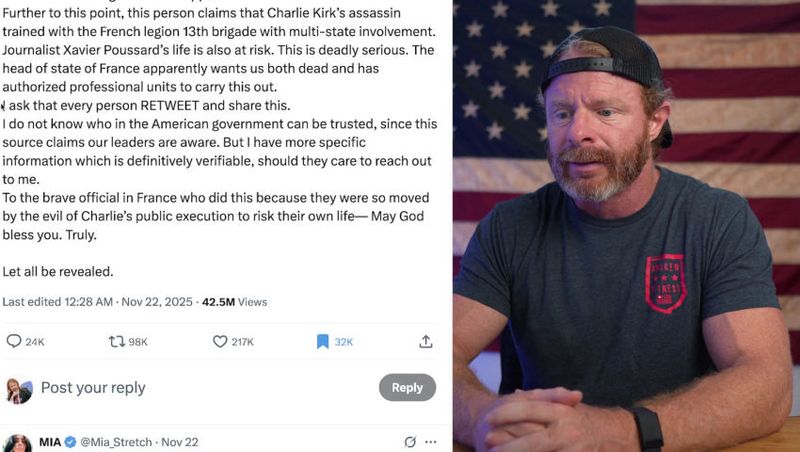The height and width of the screenshot is (452, 800).
Task: Click the user avatar beside reply box
Action: (x=18, y=388)
